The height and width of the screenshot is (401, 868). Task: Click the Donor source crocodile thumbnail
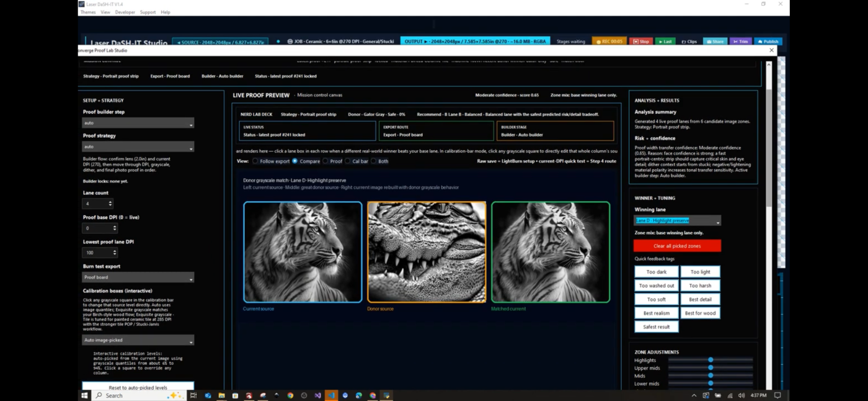(427, 252)
